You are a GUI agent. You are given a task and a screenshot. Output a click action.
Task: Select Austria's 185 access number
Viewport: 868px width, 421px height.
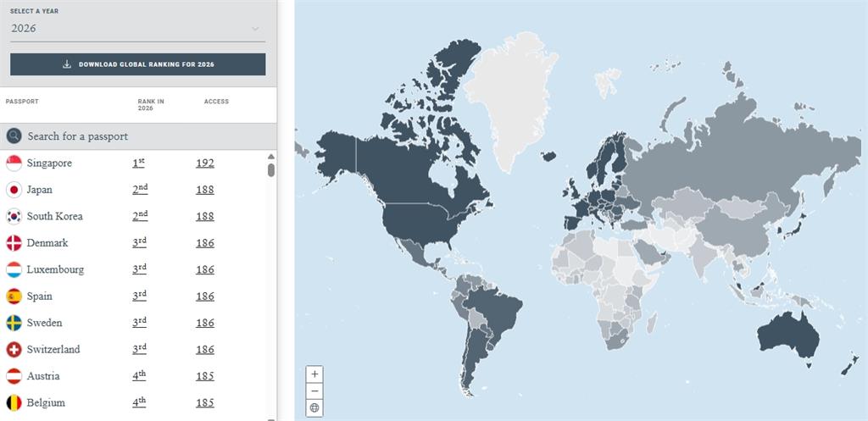pos(205,376)
